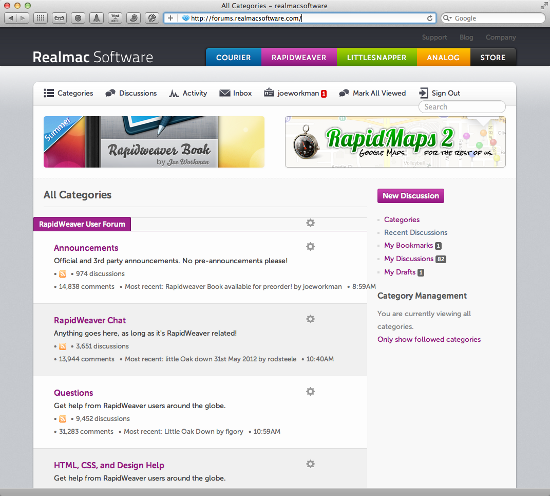Image resolution: width=550 pixels, height=496 pixels.
Task: Open the RSS feed icon for Announcements
Action: pos(62,274)
